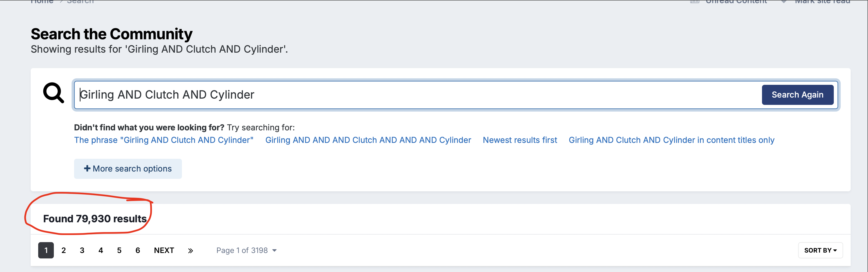The width and height of the screenshot is (868, 272).
Task: Click the NEXT page button
Action: point(164,250)
